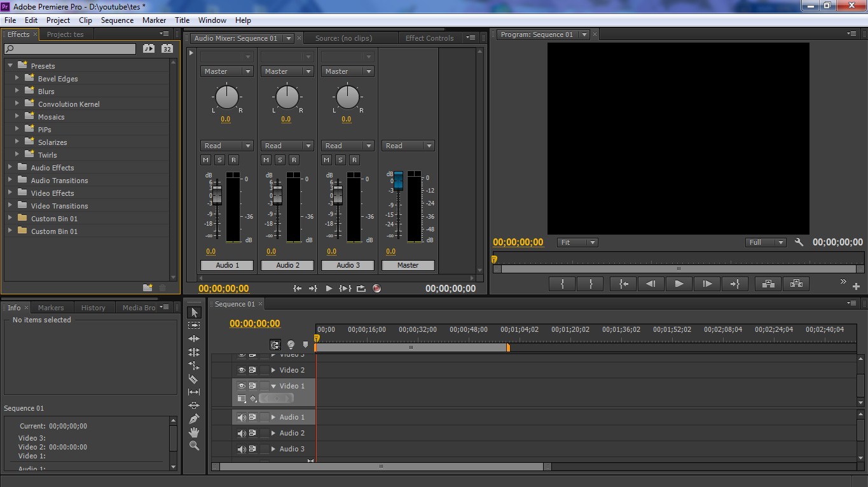Expand the Audio Effects folder
The height and width of the screenshot is (487, 868).
point(9,167)
